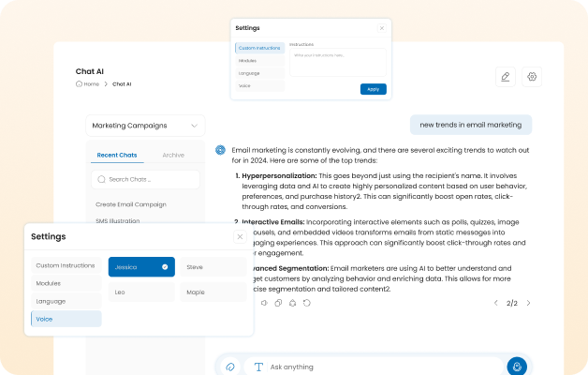This screenshot has width=588, height=375.
Task: Switch to the Archive tab
Action: tap(173, 155)
